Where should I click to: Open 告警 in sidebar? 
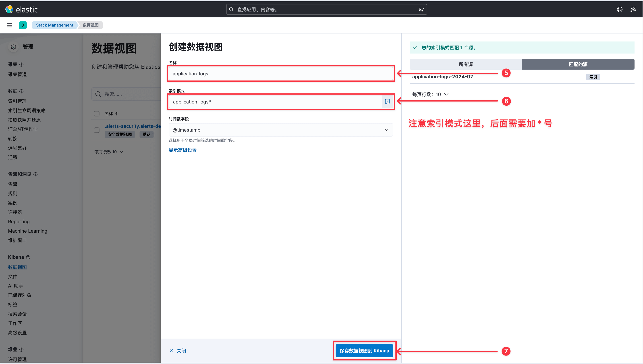click(12, 184)
